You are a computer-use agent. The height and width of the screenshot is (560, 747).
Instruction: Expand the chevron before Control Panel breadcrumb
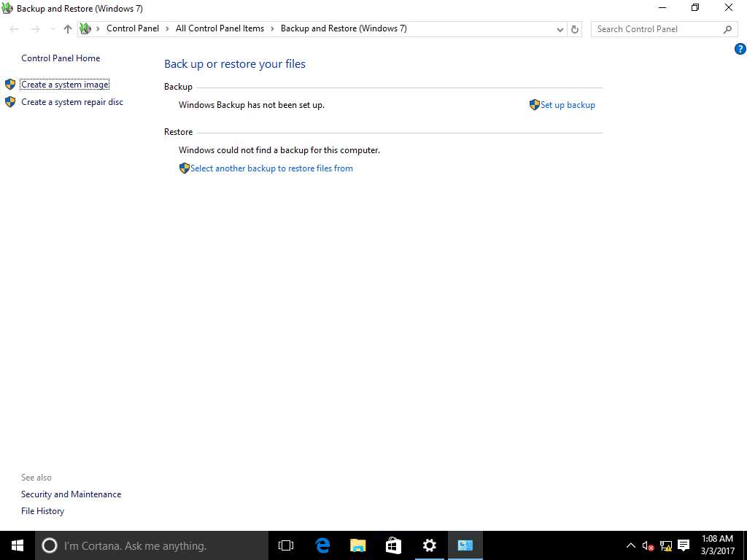98,28
